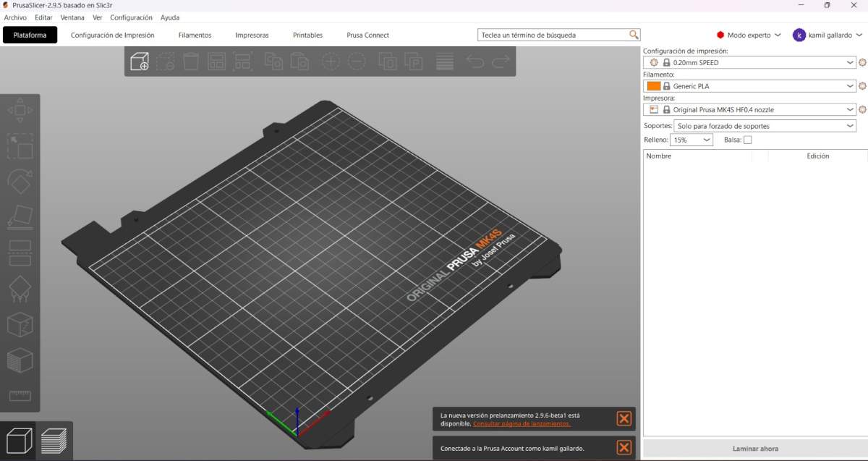Screen dimensions: 868x461
Task: Click the kamil gallardo avatar circle
Action: click(x=799, y=35)
